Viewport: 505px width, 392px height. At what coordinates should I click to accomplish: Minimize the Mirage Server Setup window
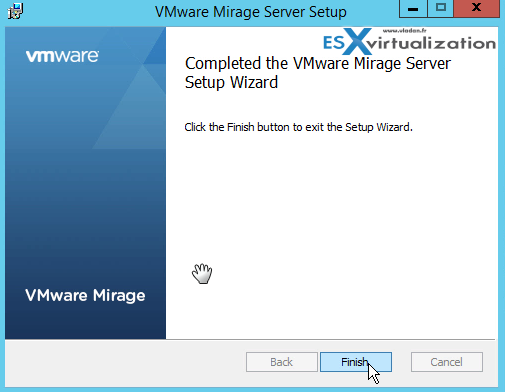tap(413, 8)
